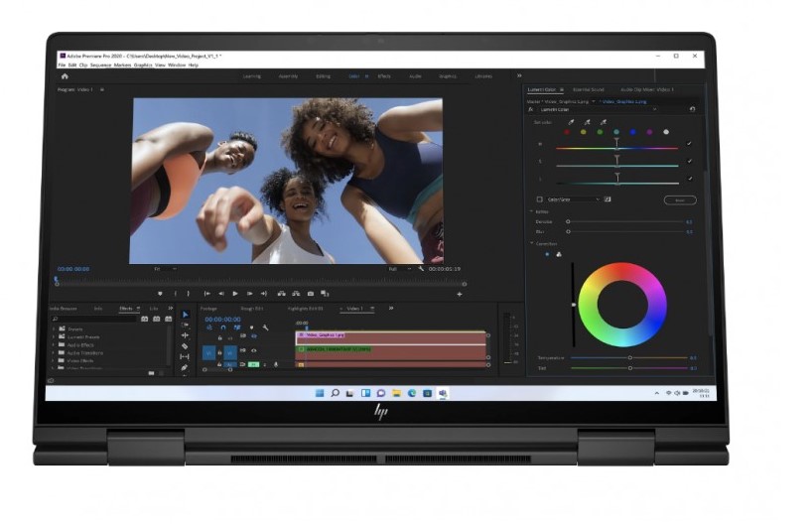Open the Graphics workspace
The height and width of the screenshot is (527, 812).
(x=448, y=76)
